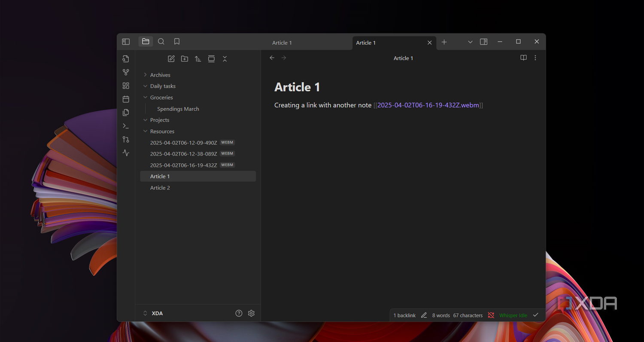Open the source control git icon
This screenshot has height=342, width=644.
(x=126, y=139)
